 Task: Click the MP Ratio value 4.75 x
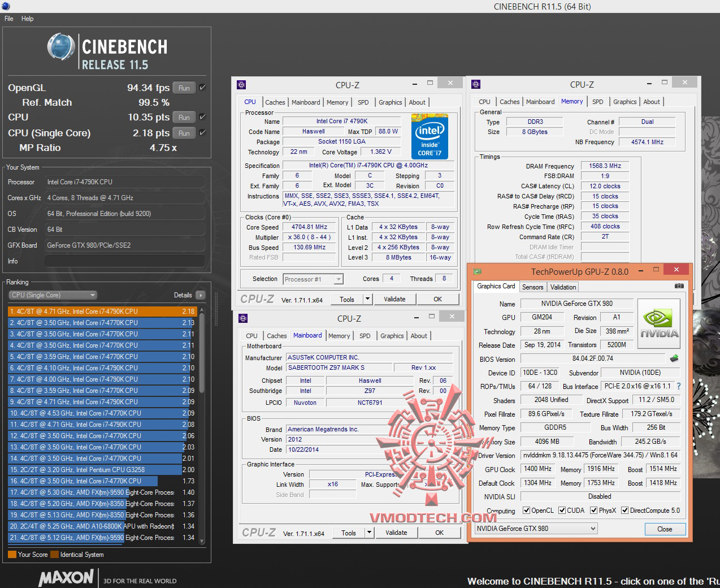(163, 148)
